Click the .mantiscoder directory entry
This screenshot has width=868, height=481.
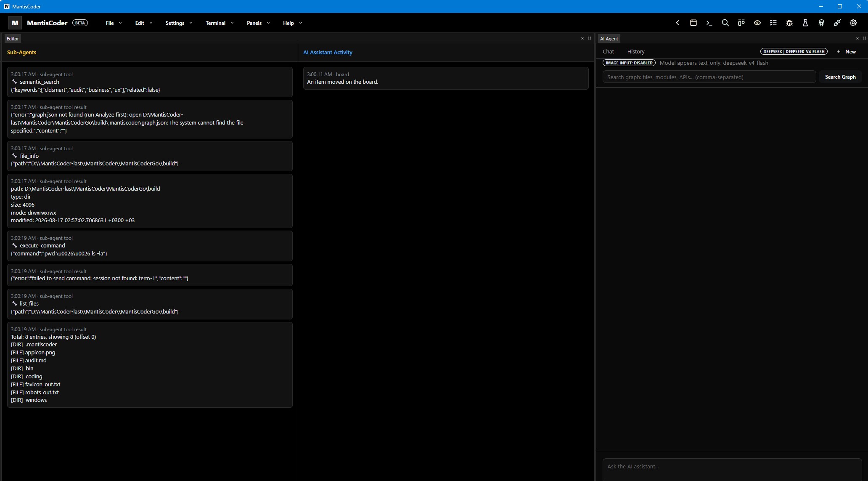click(x=34, y=345)
